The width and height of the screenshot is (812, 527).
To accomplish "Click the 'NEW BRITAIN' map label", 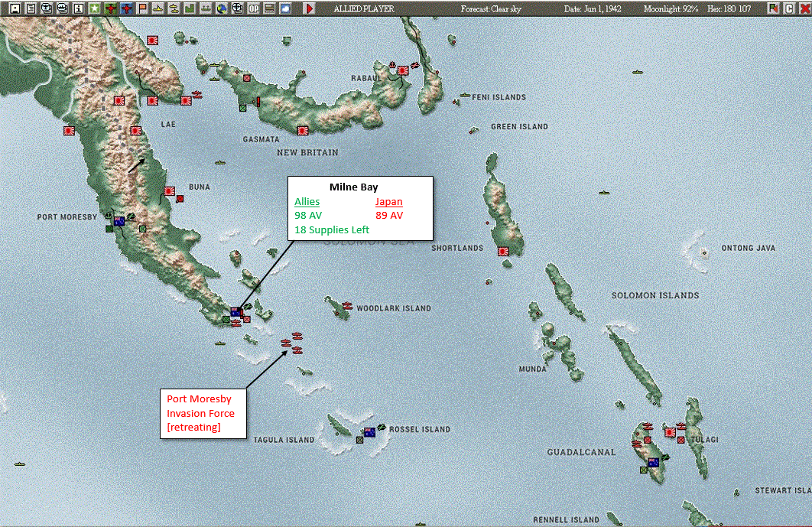I will [307, 152].
